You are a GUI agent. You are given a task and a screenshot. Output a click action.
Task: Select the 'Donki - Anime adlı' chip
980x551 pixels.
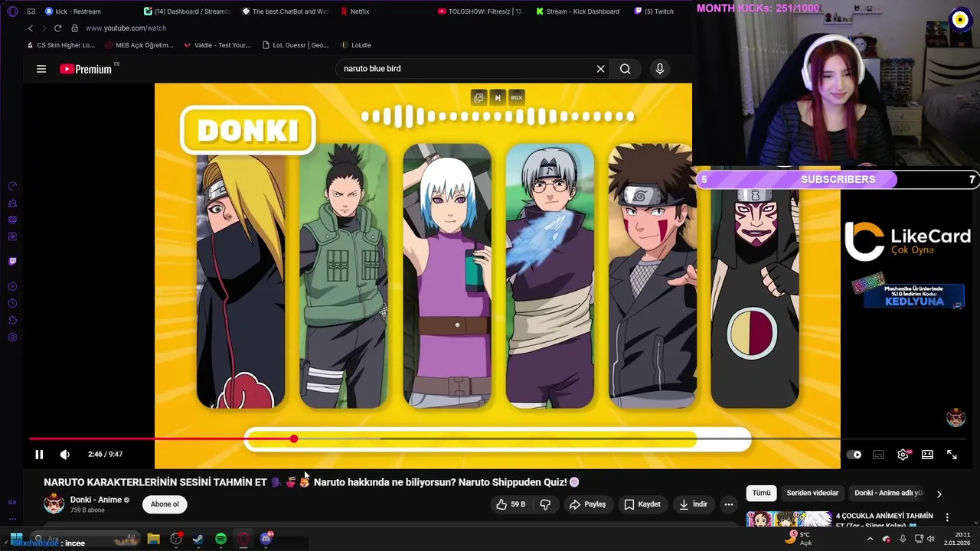888,494
